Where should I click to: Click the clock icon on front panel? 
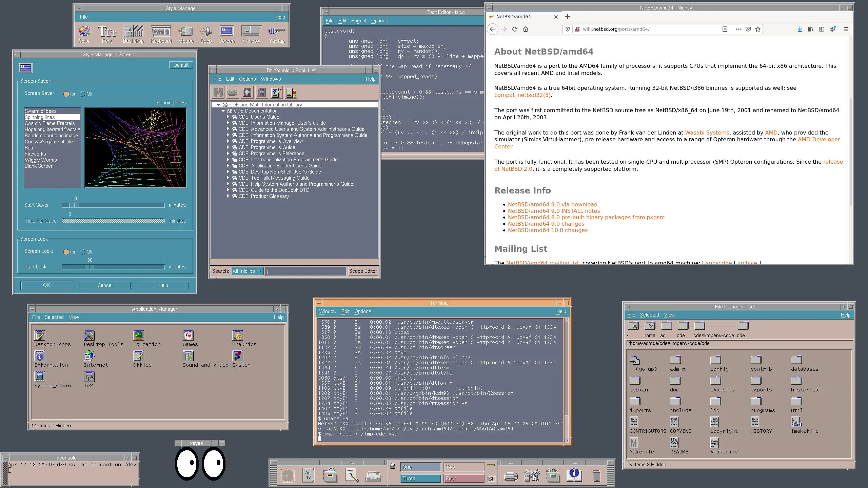288,475
